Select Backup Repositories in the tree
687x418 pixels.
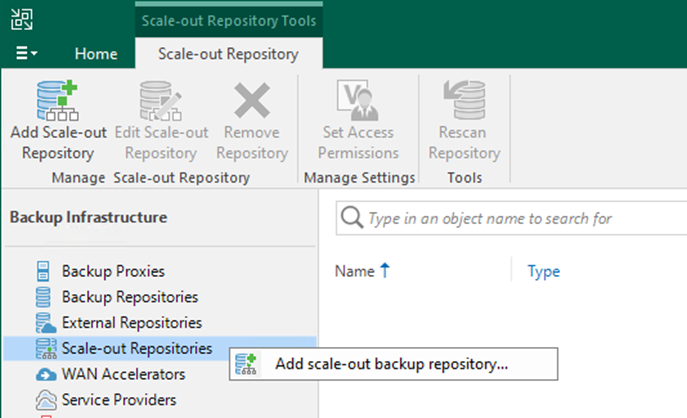pos(130,297)
